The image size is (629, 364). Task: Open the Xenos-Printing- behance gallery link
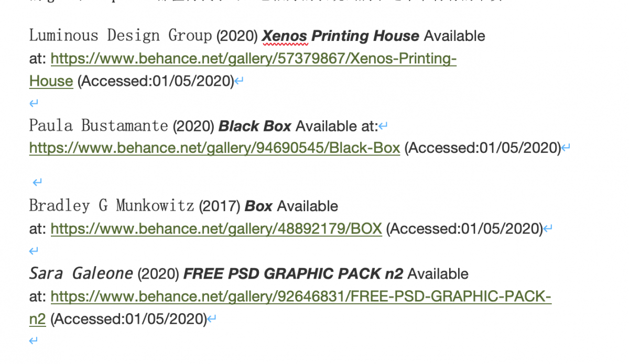coord(254,59)
